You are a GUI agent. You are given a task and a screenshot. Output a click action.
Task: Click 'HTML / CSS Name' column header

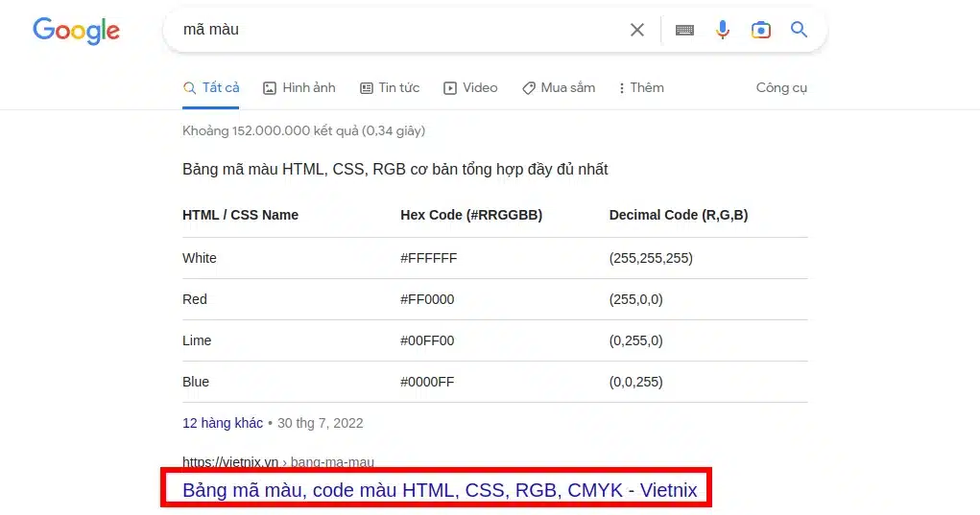pyautogui.click(x=240, y=215)
